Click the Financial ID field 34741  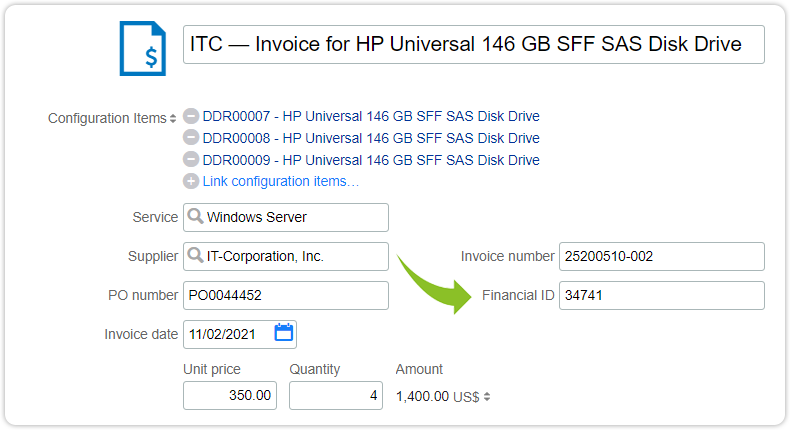tap(662, 295)
